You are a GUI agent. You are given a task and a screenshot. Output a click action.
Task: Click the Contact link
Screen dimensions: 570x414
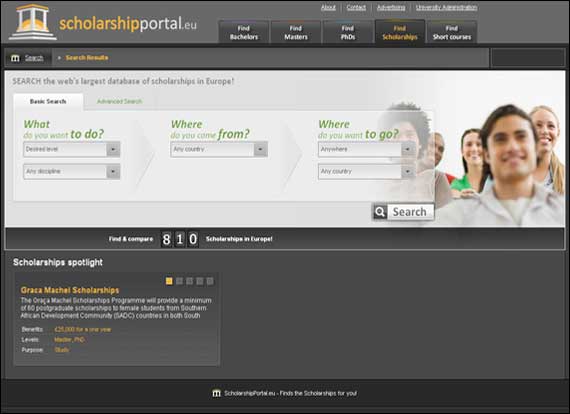pos(356,7)
